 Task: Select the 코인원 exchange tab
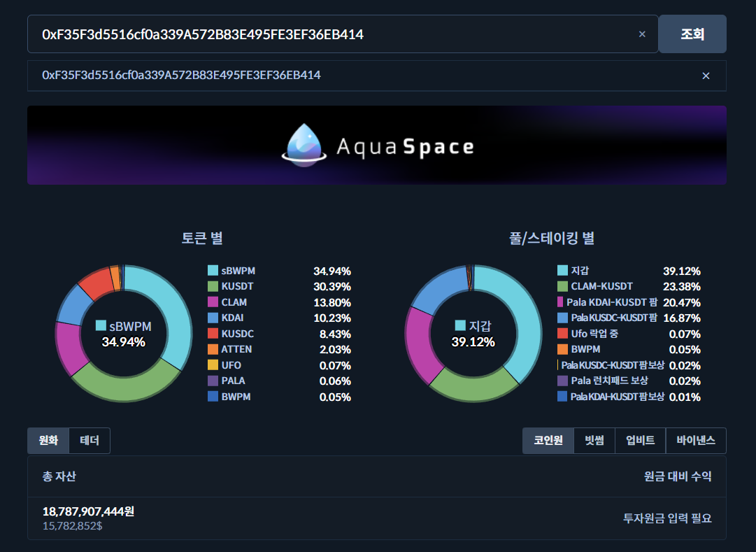click(548, 441)
